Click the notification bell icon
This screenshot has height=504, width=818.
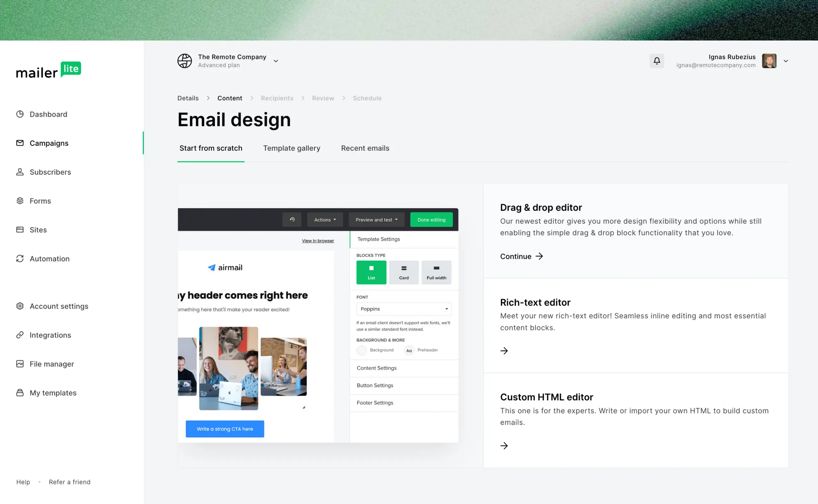coord(657,61)
